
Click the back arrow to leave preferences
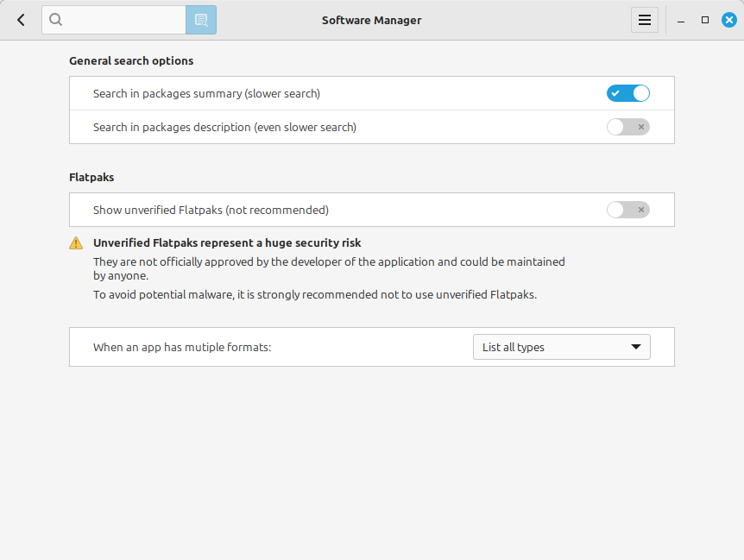pyautogui.click(x=20, y=19)
